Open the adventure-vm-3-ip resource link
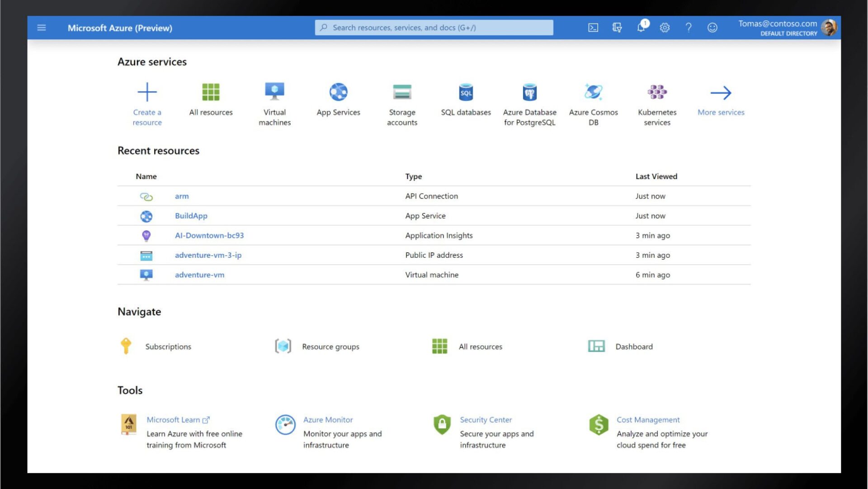868x489 pixels. [x=208, y=255]
